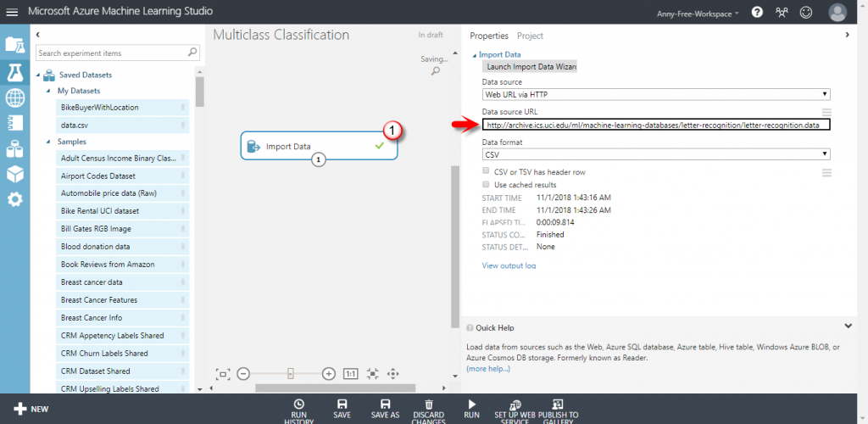Click Save As in bottom bar

386,410
